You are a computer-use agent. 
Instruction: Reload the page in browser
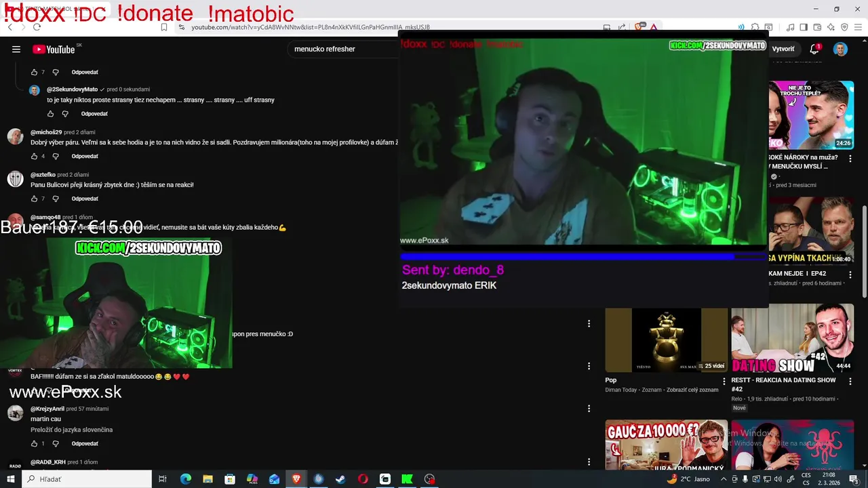37,27
